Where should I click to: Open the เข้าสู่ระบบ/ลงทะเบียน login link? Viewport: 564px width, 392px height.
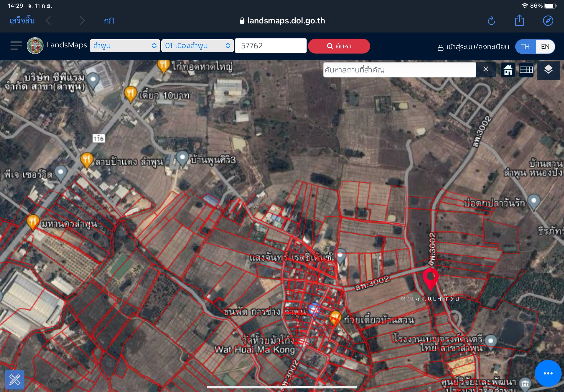[473, 47]
